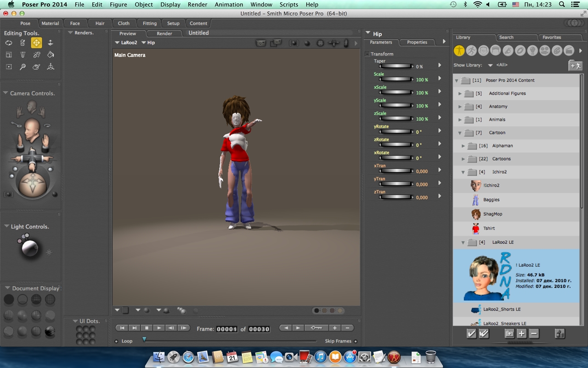This screenshot has height=368, width=588.
Task: Select the Chain Break tool
Action: [36, 55]
